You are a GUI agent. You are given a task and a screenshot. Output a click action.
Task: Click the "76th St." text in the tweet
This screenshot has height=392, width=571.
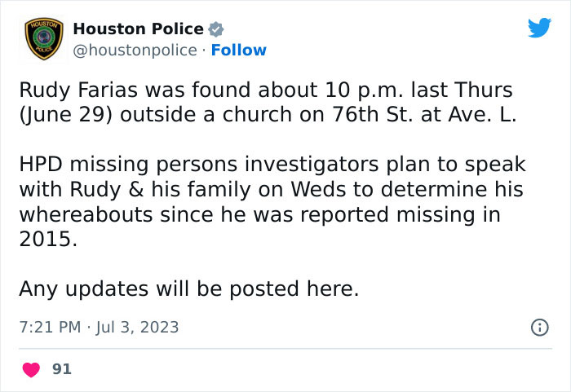pos(366,113)
